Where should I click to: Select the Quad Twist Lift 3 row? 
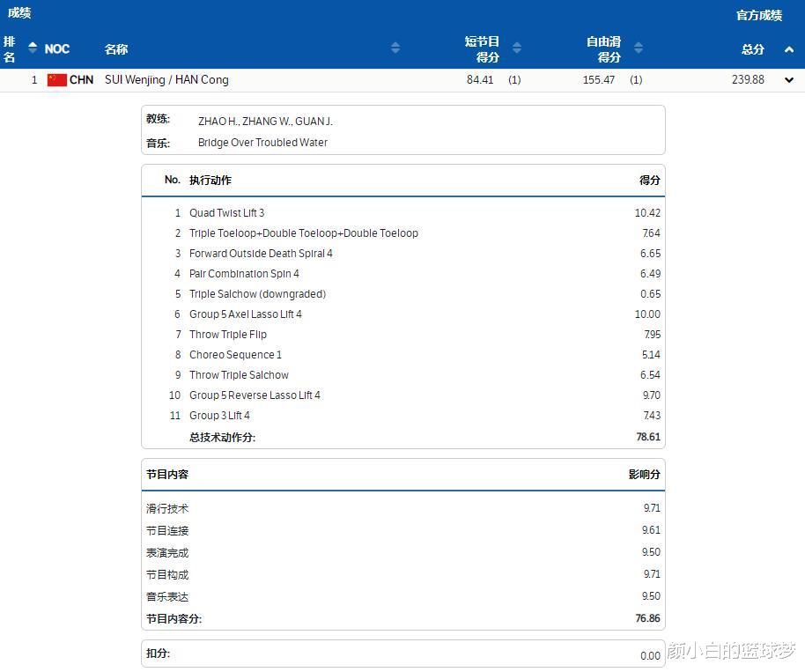403,212
